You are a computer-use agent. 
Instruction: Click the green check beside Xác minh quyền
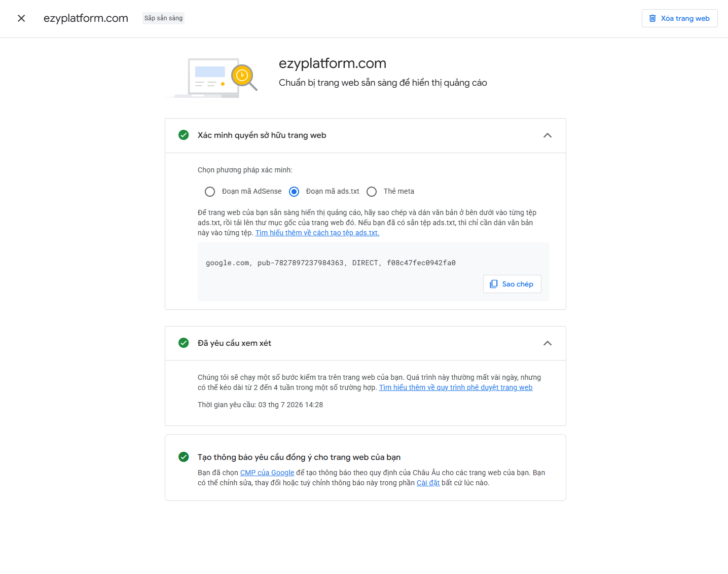[184, 135]
